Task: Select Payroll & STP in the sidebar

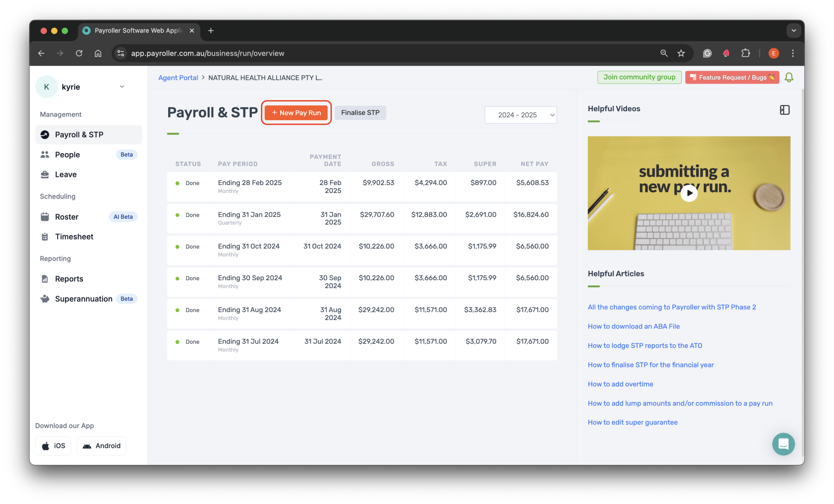Action: point(79,134)
